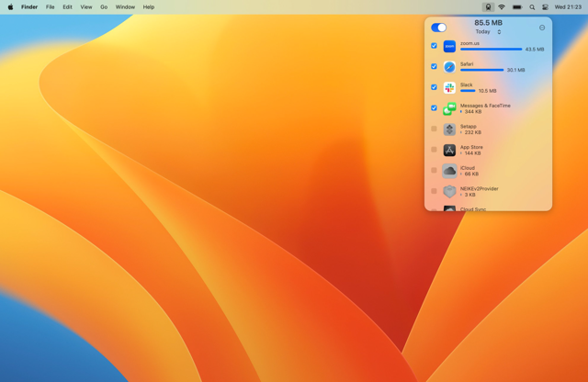The width and height of the screenshot is (588, 382).
Task: Open Spotlight search magnifier icon
Action: tap(532, 7)
